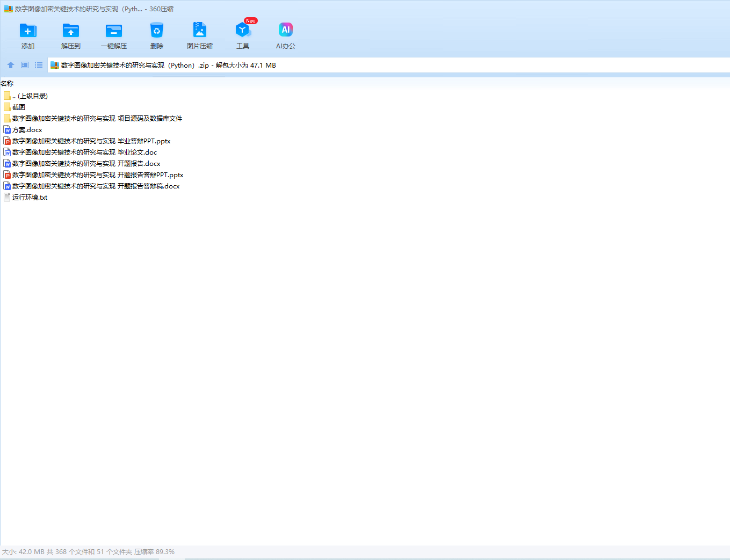Click the archive path address field
The width and height of the screenshot is (730, 560).
(x=389, y=65)
